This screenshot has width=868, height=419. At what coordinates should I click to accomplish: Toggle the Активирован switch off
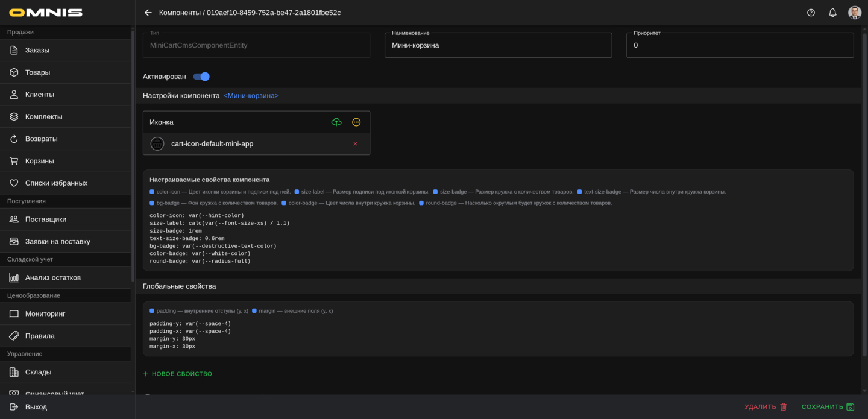coord(201,77)
